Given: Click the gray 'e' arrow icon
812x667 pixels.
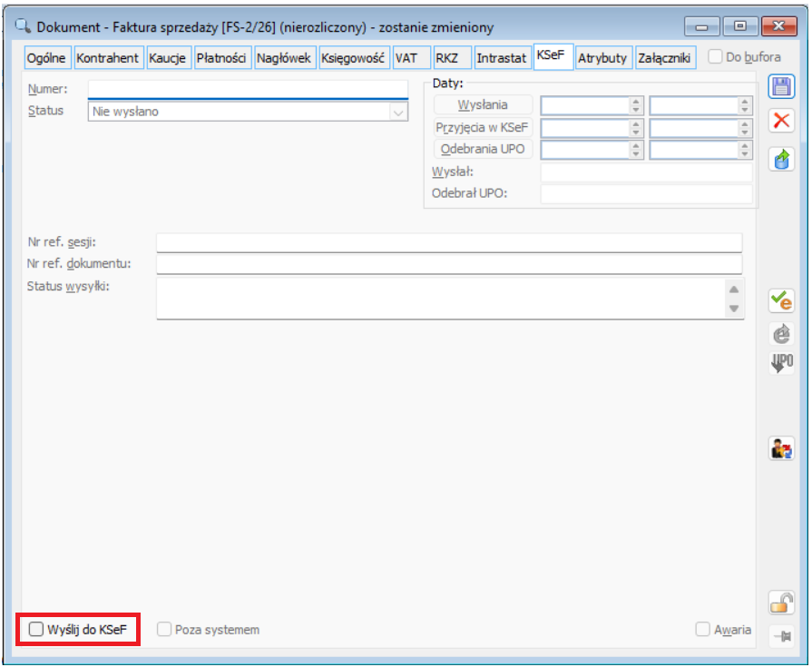Looking at the screenshot, I should pos(780,334).
